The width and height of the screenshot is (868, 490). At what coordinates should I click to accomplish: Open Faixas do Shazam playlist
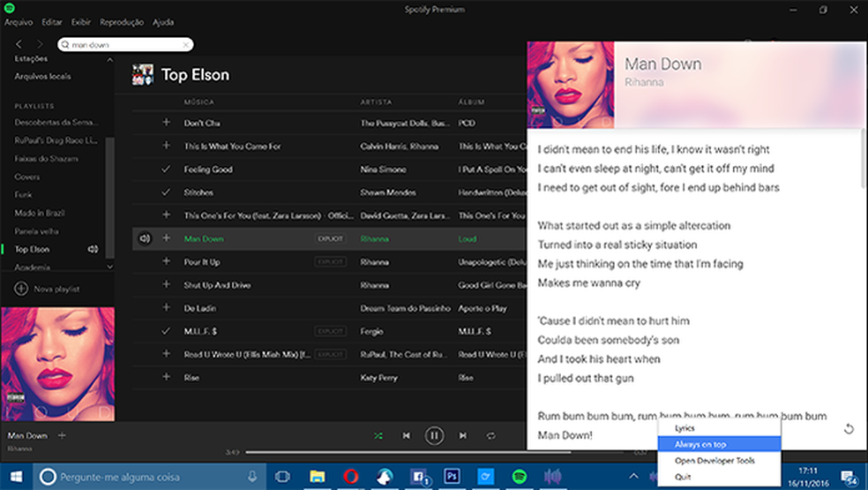pyautogui.click(x=46, y=159)
